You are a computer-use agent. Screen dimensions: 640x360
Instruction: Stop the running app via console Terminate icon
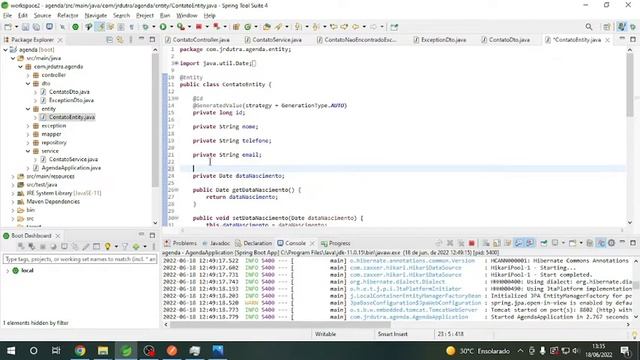click(x=471, y=243)
